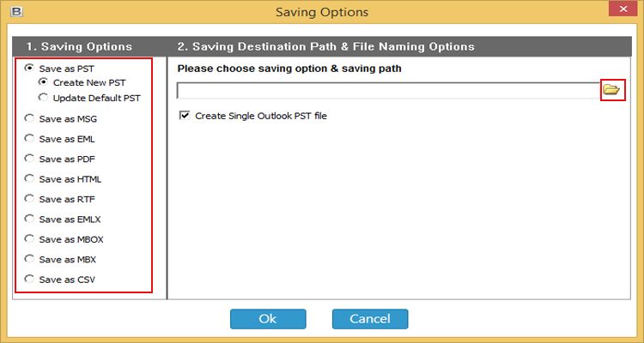Open the folder browse icon for saving path
This screenshot has width=644, height=343.
pyautogui.click(x=612, y=89)
